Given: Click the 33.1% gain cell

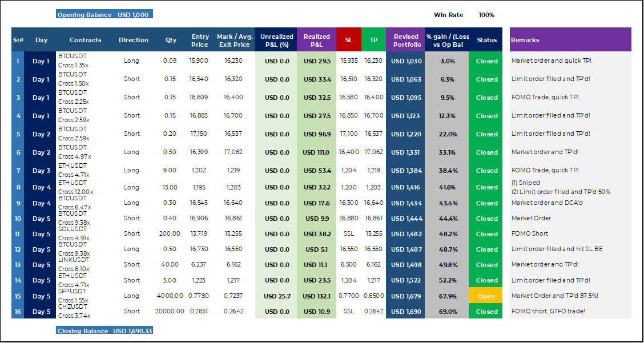Looking at the screenshot, I should 447,152.
